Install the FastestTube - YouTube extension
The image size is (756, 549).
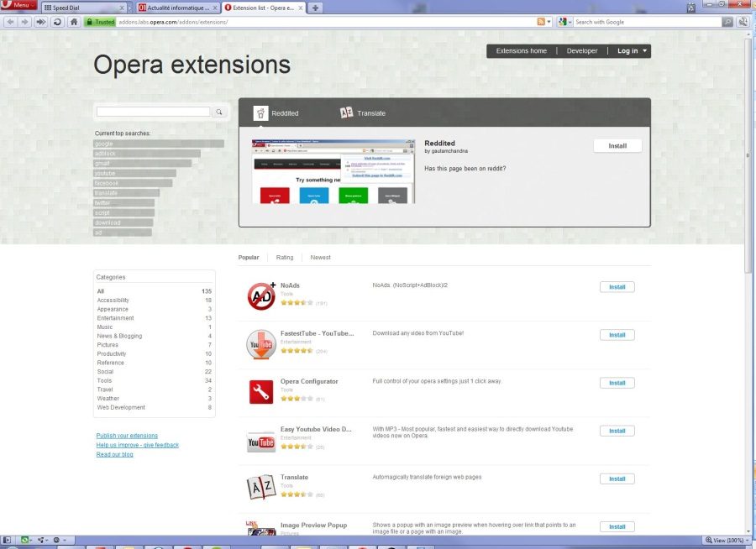[x=617, y=334]
